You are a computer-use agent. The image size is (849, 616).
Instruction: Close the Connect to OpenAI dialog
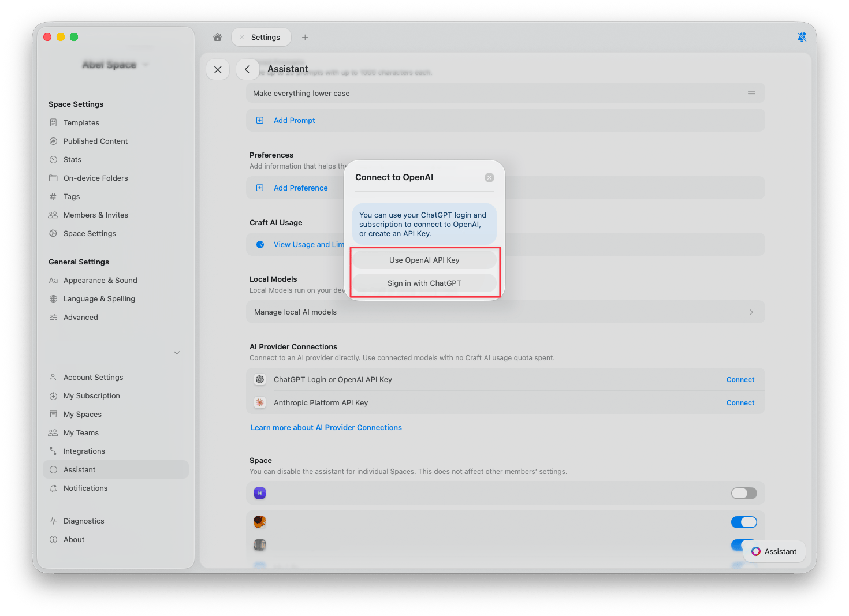coord(489,177)
